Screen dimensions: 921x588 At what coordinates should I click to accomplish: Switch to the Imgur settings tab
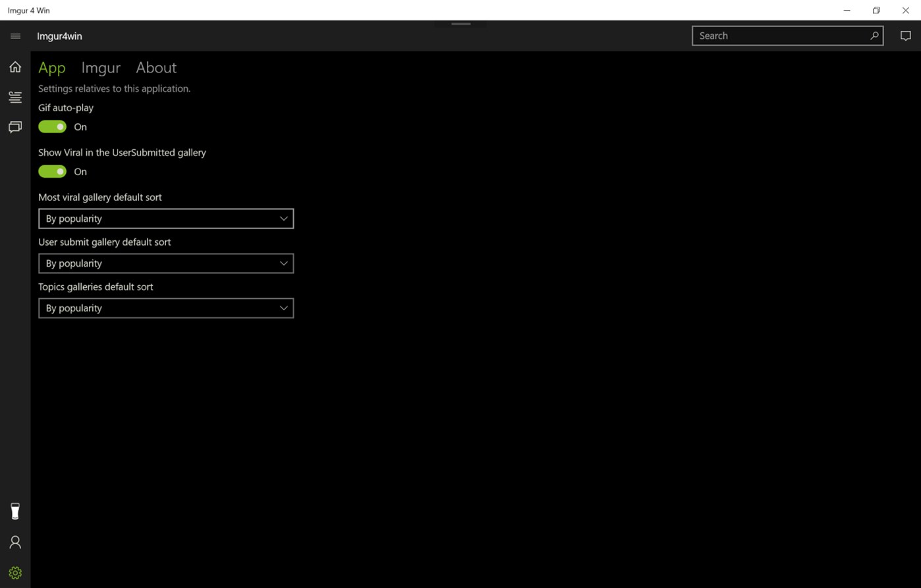(101, 68)
